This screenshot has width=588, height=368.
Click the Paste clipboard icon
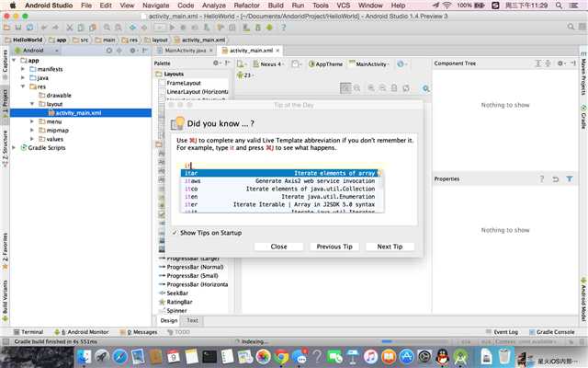coord(92,28)
